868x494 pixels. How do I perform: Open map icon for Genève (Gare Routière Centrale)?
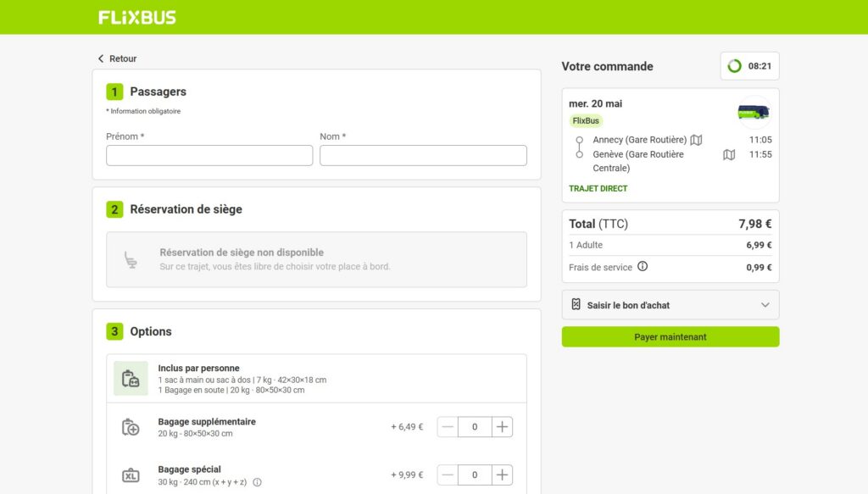[x=729, y=155]
